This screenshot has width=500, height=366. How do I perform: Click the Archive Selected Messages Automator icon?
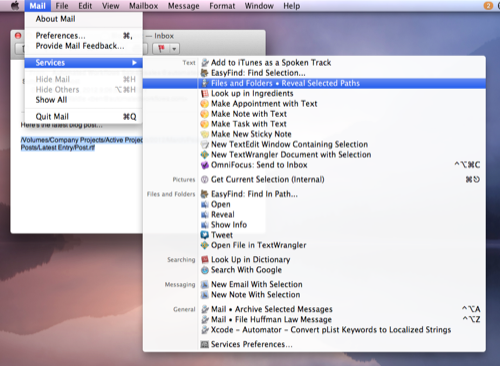tap(205, 309)
